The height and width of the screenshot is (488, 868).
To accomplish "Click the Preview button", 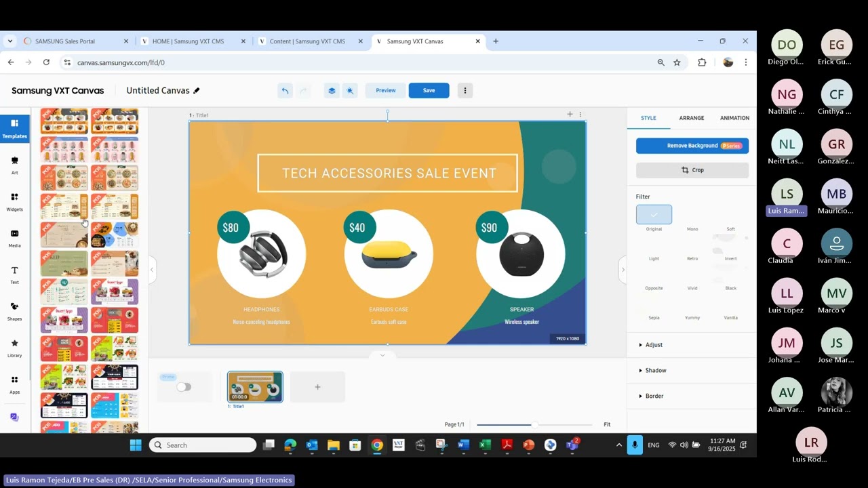I will tap(385, 90).
